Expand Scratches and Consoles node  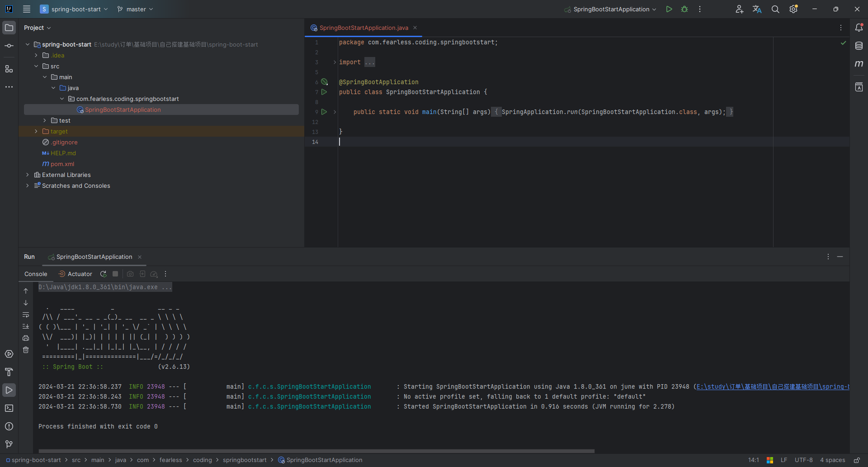tap(28, 186)
